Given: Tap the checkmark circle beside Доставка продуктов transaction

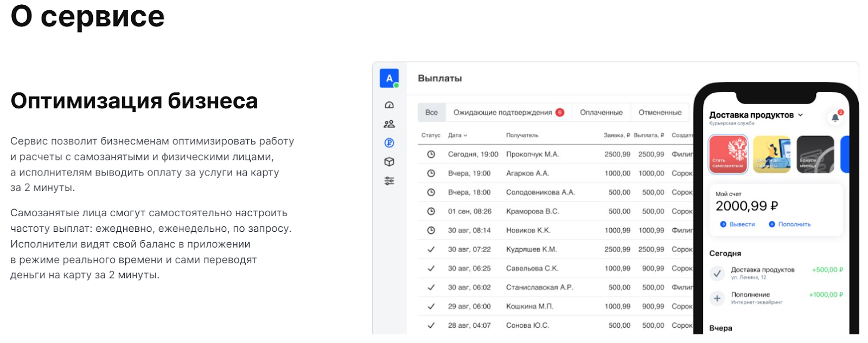Looking at the screenshot, I should tap(717, 274).
